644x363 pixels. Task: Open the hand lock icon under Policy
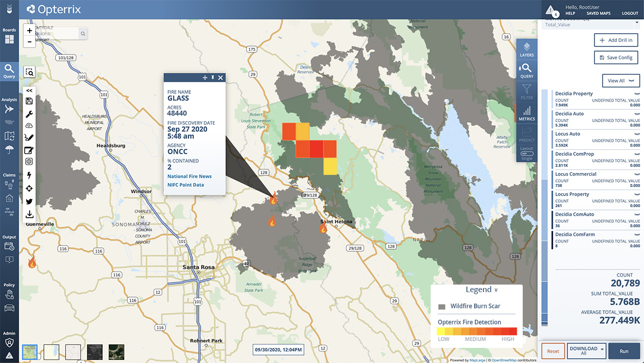pyautogui.click(x=9, y=295)
